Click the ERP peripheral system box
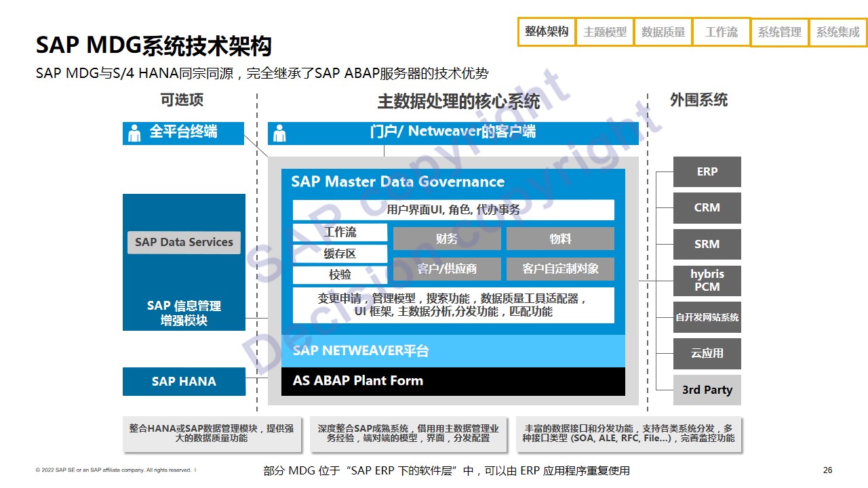Screen dimensions: 868x488 707,172
